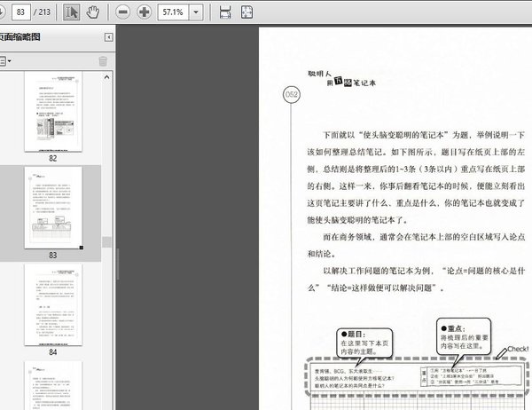Click the thumbnail label 84
The image size is (532, 410).
(53, 352)
